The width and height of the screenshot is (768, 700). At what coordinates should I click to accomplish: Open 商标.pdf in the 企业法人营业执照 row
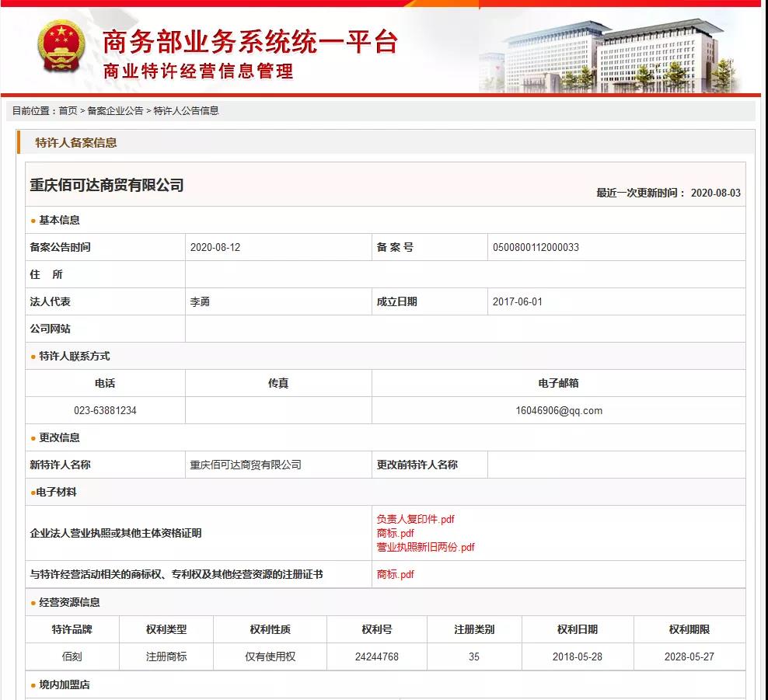(395, 533)
